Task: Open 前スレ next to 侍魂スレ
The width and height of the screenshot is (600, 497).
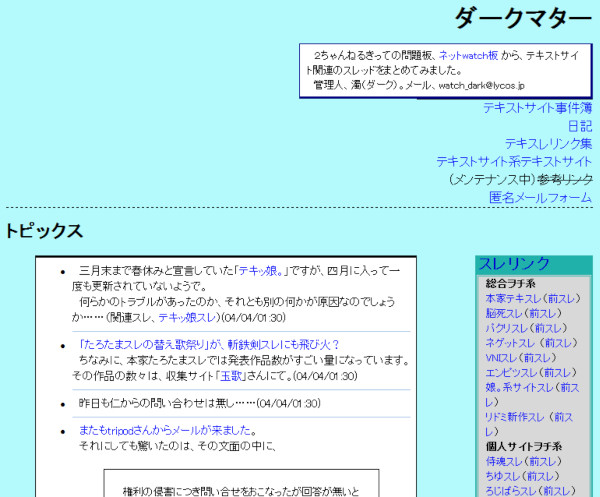Action: (542, 462)
